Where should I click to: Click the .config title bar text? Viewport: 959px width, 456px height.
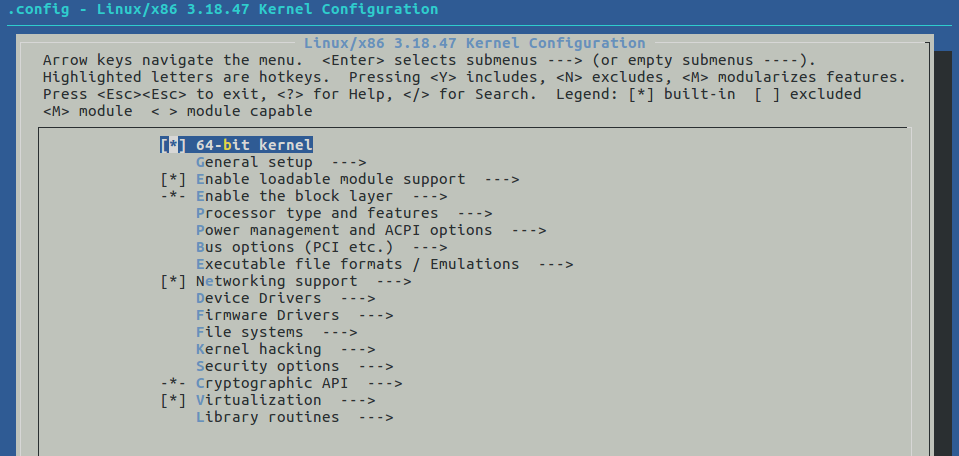[x=223, y=10]
